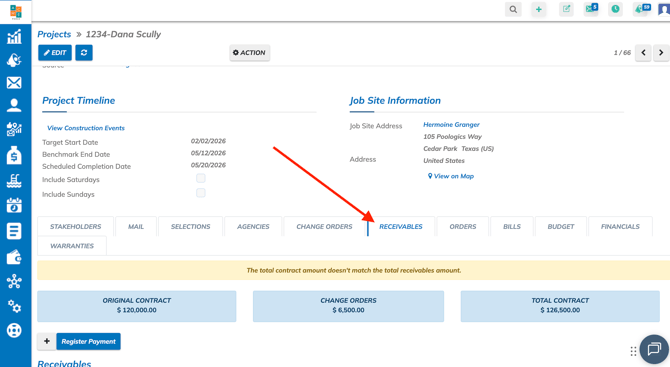Click the Original Contract amount card

137,306
